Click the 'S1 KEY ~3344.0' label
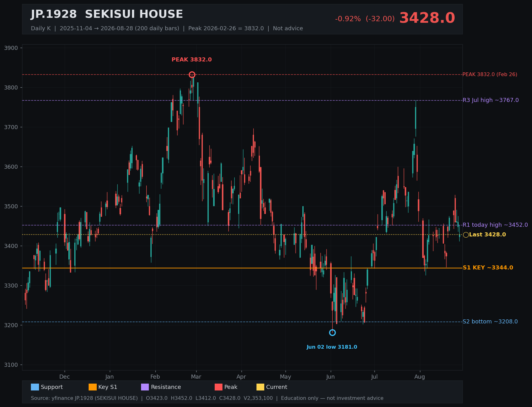Image resolution: width=532 pixels, height=407 pixels. (488, 268)
